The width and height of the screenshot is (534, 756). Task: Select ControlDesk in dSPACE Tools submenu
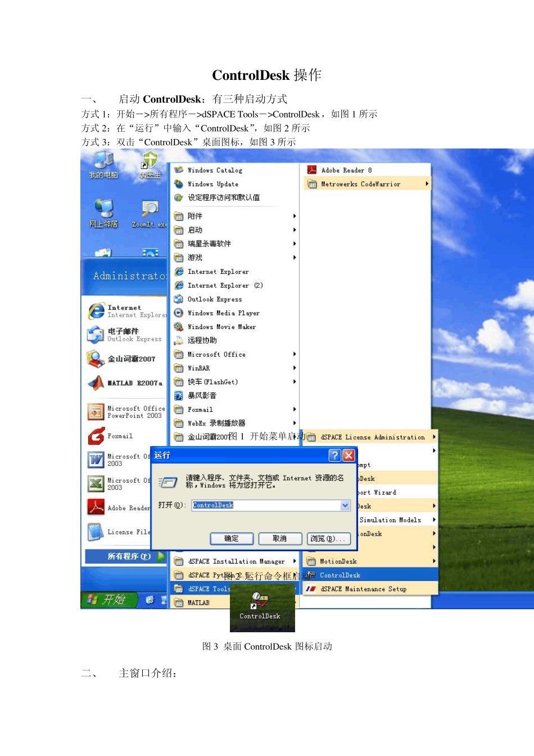click(x=371, y=575)
